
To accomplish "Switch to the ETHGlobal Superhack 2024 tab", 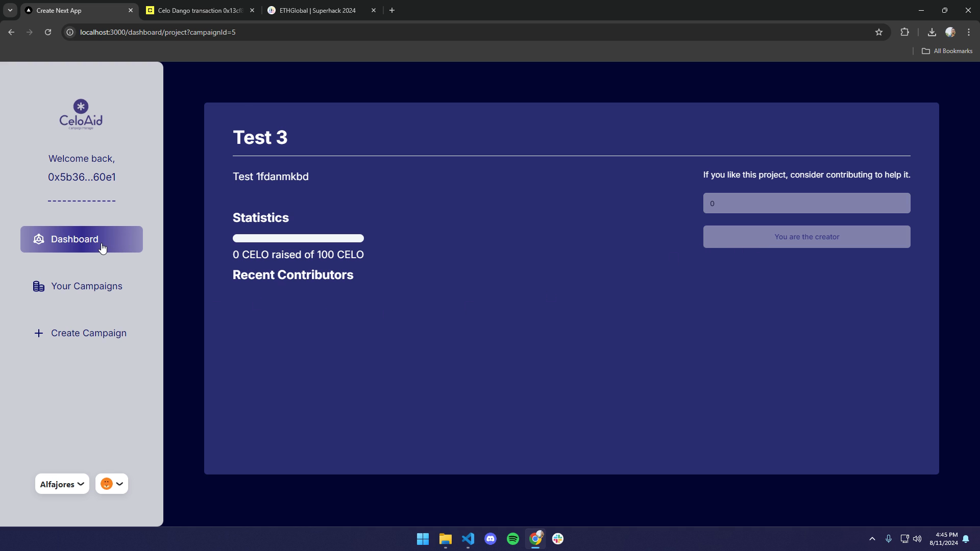I will pyautogui.click(x=322, y=10).
